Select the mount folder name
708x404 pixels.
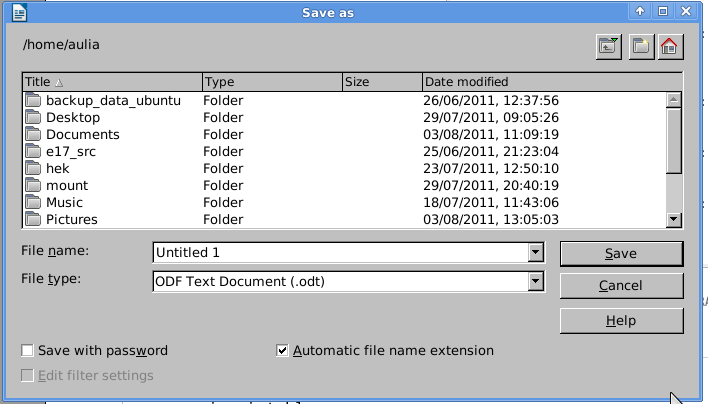point(67,186)
